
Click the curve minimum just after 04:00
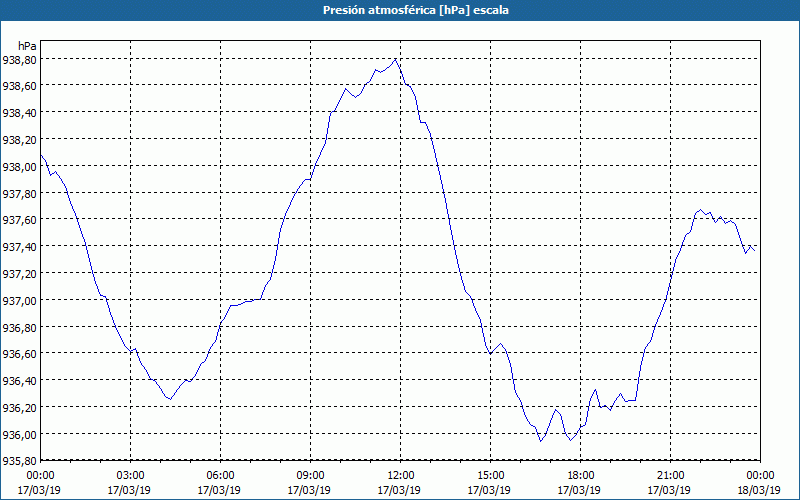click(x=170, y=399)
